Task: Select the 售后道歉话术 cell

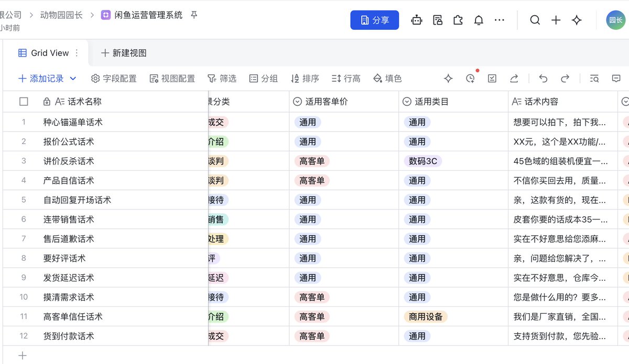Action: point(124,238)
